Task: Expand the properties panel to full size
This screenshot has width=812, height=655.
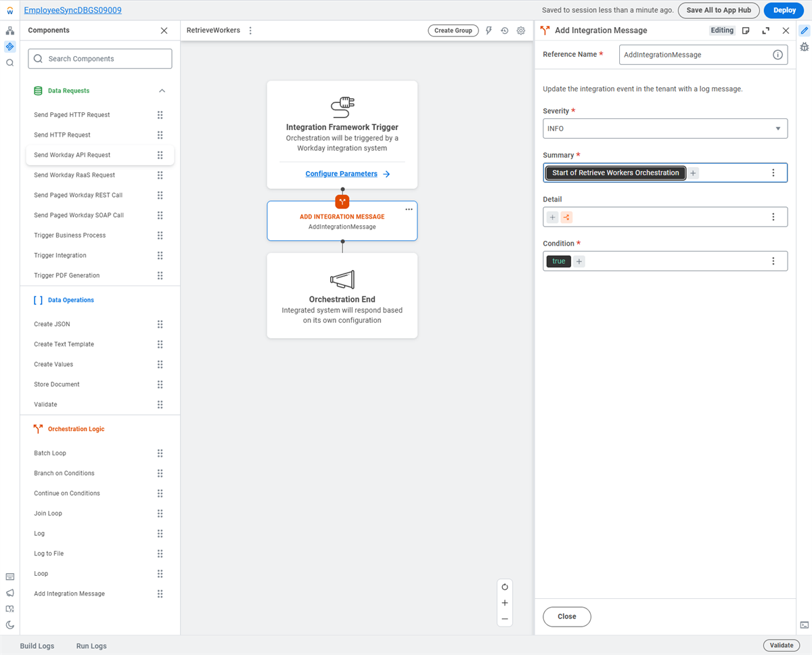Action: point(766,30)
